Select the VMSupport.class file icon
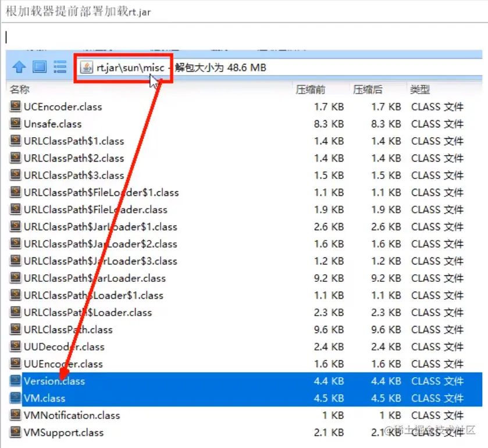The image size is (488, 448). 15,432
